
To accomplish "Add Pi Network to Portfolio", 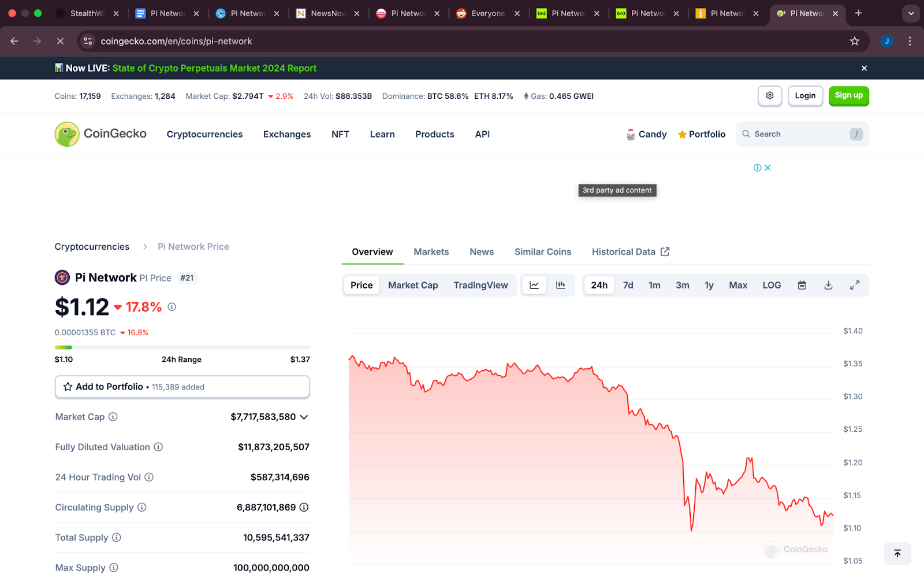I will 182,387.
